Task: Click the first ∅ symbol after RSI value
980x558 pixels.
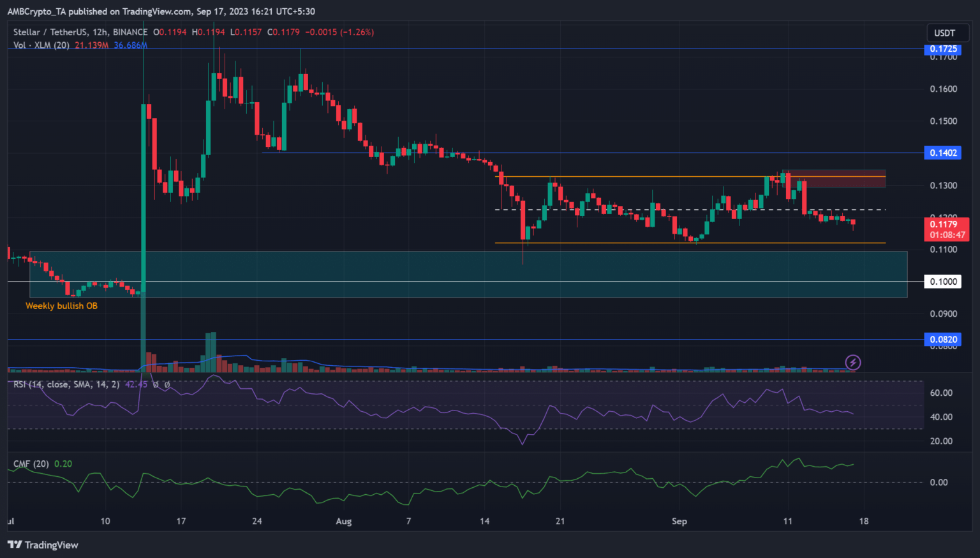Action: click(x=155, y=384)
